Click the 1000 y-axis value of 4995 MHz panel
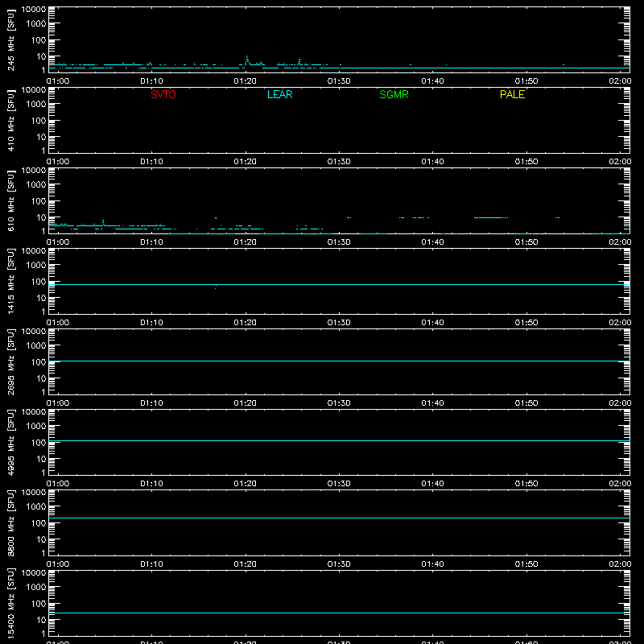 (x=36, y=427)
